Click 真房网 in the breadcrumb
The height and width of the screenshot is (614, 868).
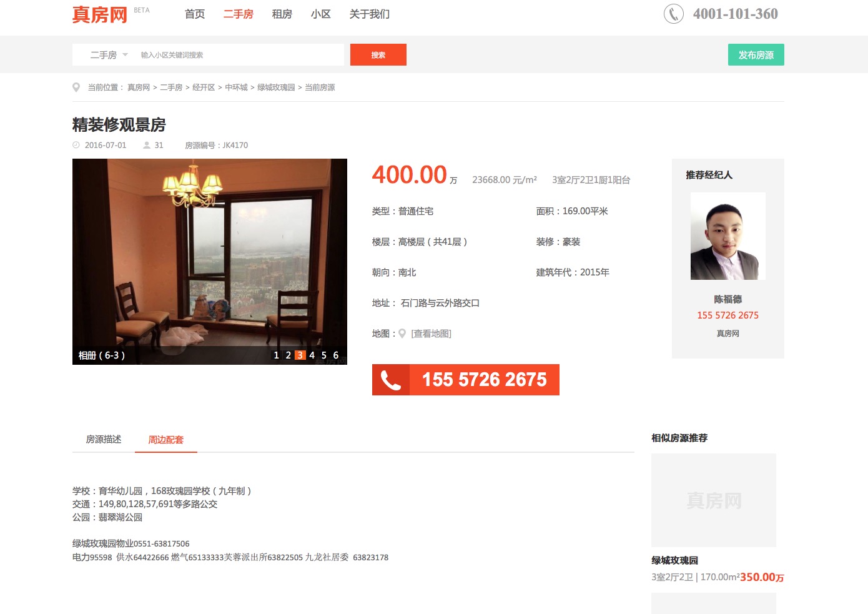click(139, 87)
